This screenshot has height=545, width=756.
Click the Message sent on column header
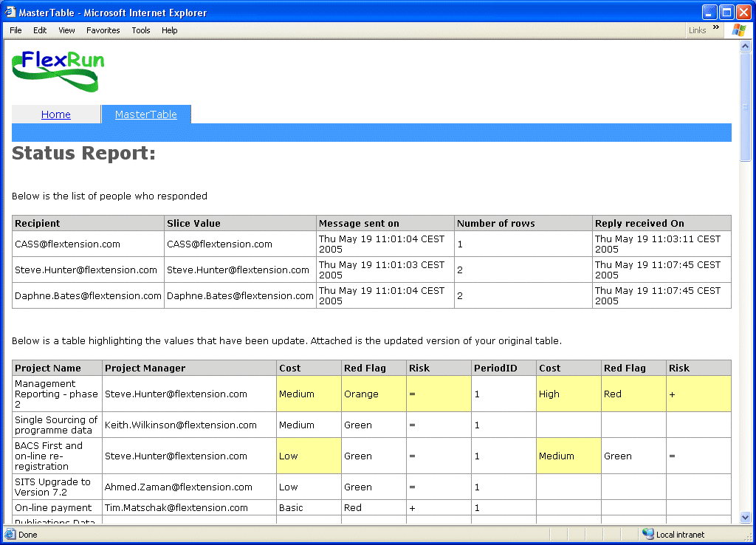[385, 223]
